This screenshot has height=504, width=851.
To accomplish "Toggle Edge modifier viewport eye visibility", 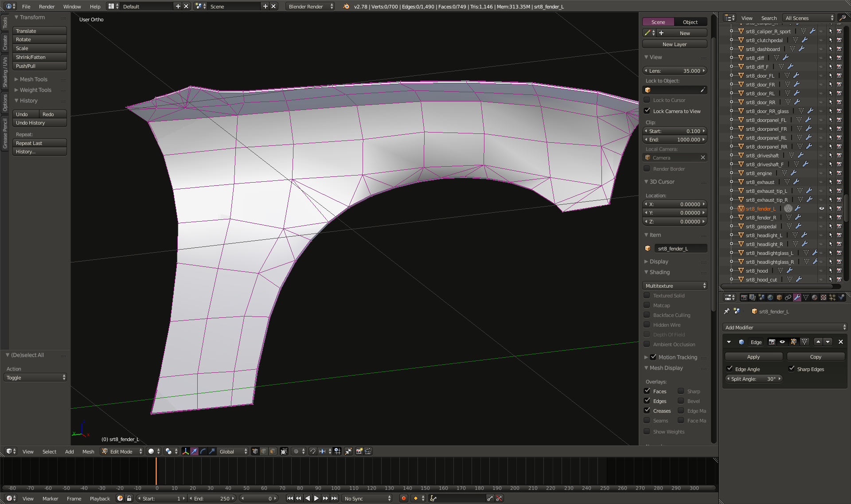I will (782, 342).
